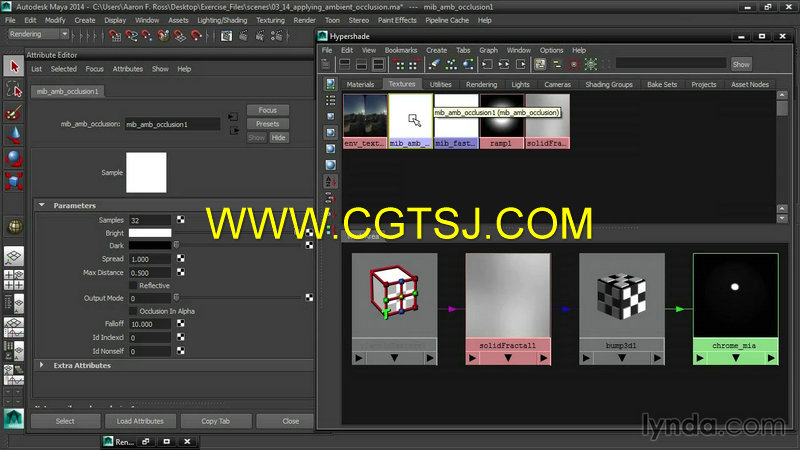Expand chrome_mia node inputs left arrow
This screenshot has width=800, height=450.
pos(699,358)
